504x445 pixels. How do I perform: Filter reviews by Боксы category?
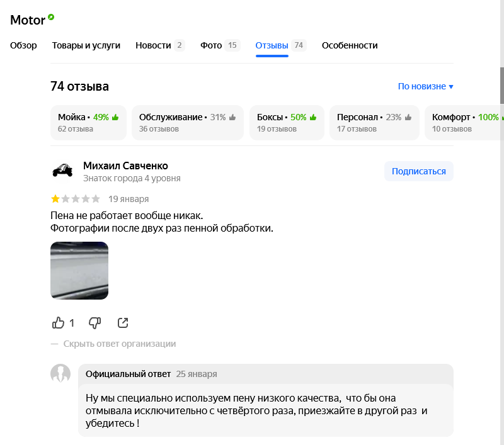(287, 123)
